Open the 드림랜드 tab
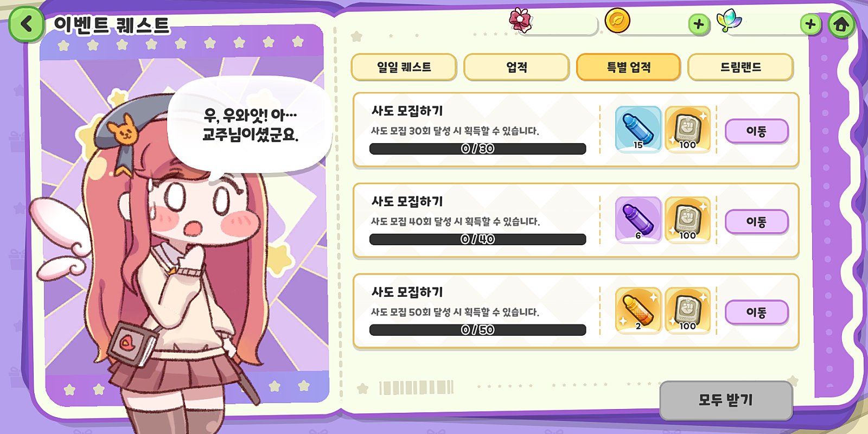This screenshot has height=434, width=868. [x=741, y=67]
